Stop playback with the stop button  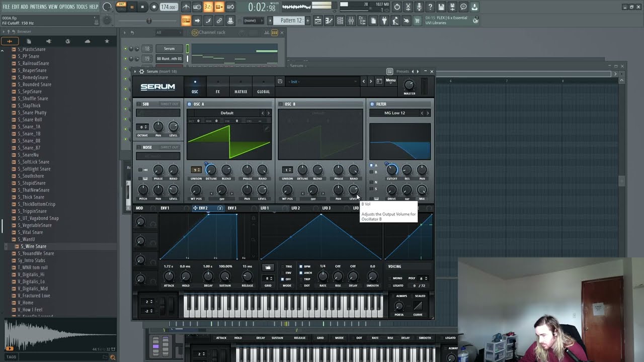click(142, 7)
